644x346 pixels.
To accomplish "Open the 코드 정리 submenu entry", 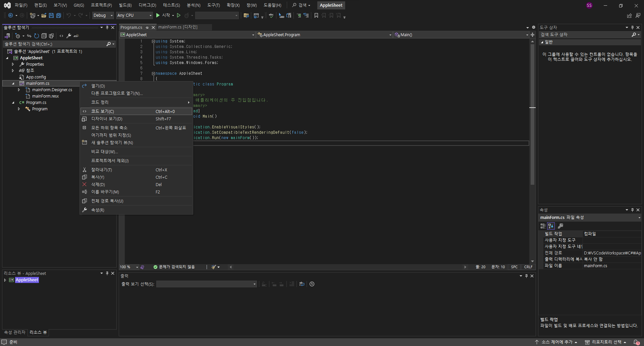I will [x=136, y=102].
